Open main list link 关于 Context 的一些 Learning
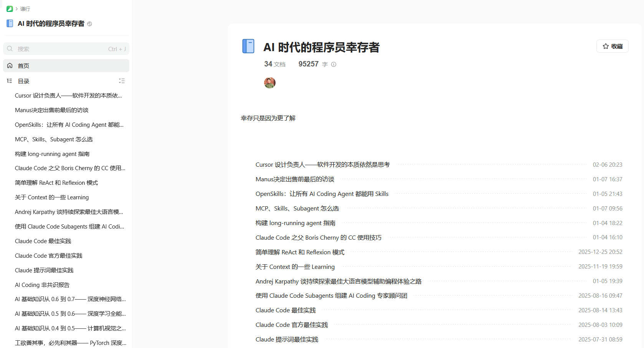 pyautogui.click(x=295, y=267)
